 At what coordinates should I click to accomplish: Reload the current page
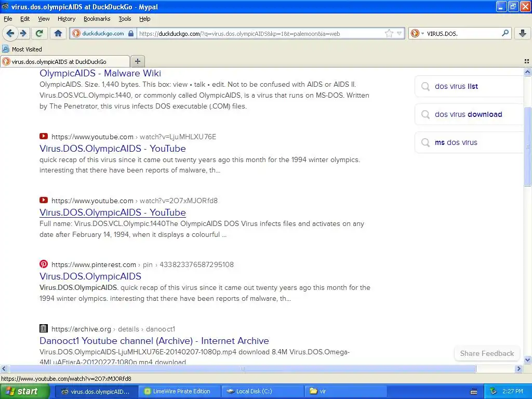(39, 33)
